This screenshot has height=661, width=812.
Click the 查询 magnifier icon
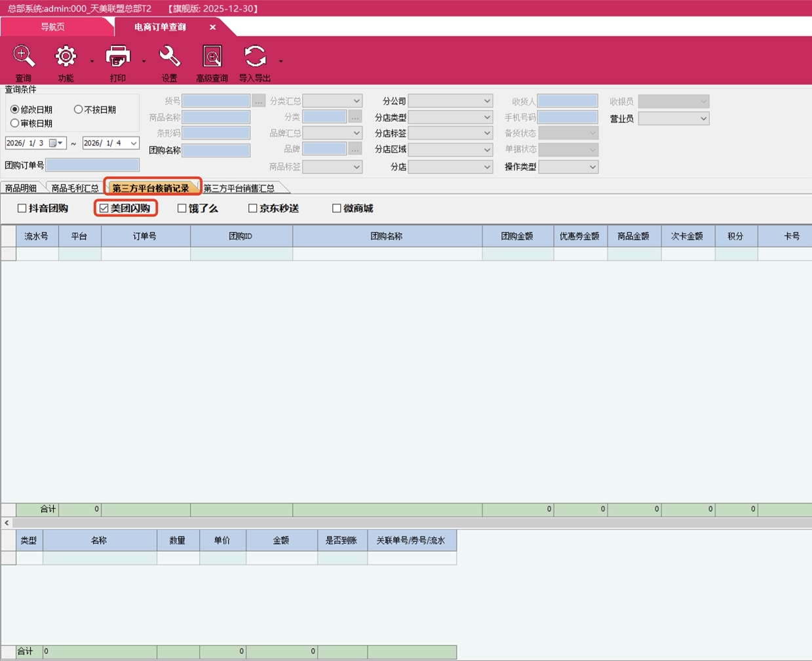tap(24, 57)
